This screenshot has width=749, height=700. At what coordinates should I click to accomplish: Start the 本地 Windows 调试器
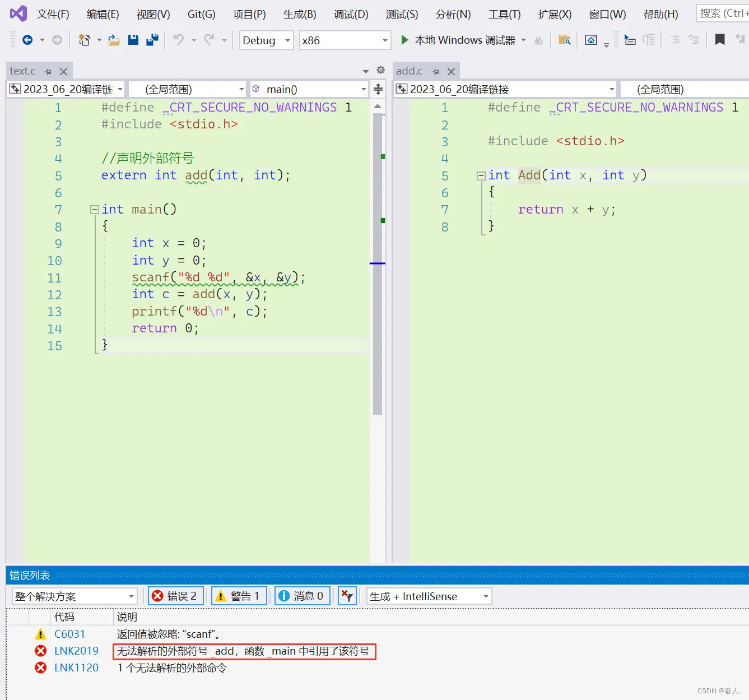458,40
